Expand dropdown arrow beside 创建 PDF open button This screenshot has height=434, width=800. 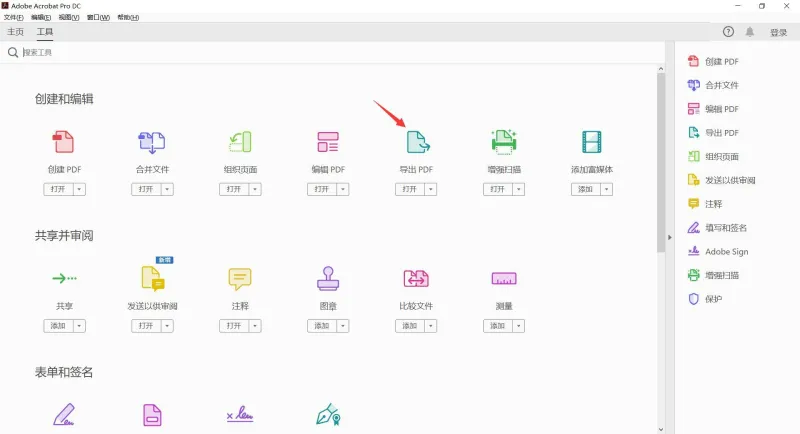coord(79,189)
